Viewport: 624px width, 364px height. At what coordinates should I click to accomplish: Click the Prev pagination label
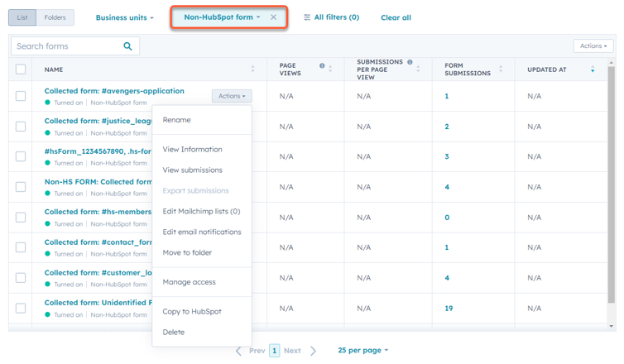[x=257, y=351]
